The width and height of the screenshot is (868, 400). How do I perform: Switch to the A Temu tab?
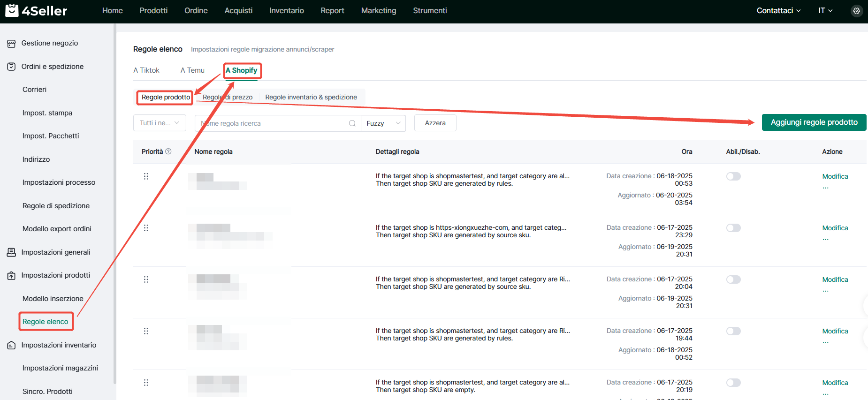click(x=192, y=70)
